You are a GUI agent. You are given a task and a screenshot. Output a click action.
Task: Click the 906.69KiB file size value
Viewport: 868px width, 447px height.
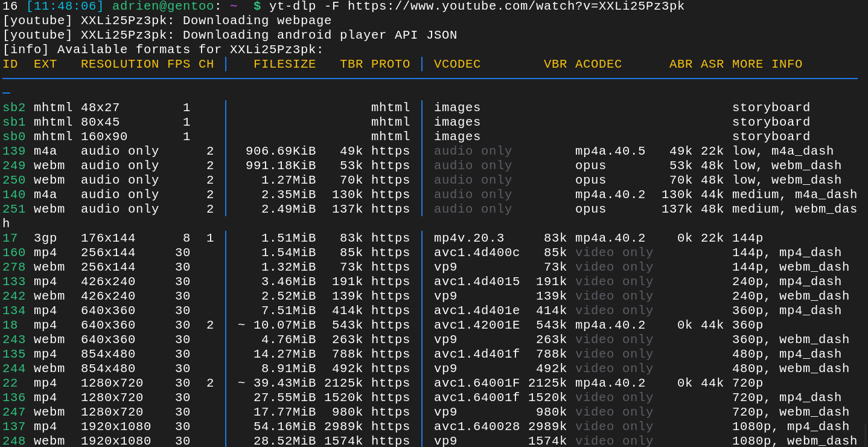click(x=281, y=151)
